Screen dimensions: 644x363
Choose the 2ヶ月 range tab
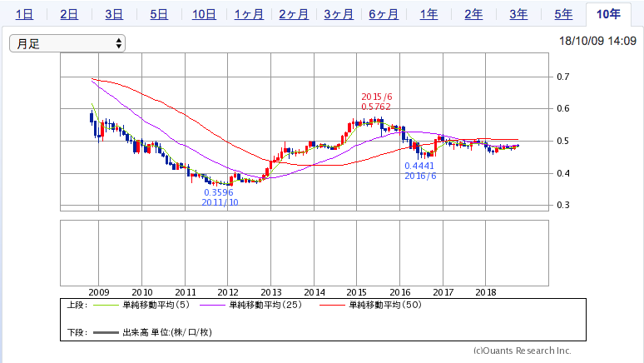point(295,14)
